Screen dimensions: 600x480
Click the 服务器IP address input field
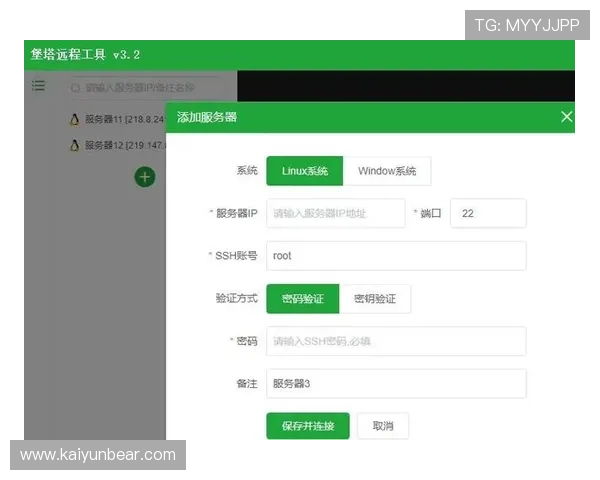[336, 213]
